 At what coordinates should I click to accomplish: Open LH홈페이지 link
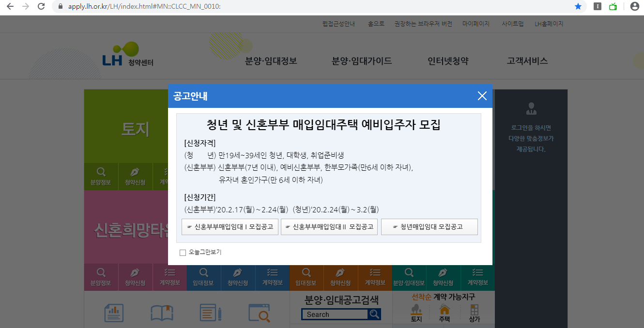[549, 24]
